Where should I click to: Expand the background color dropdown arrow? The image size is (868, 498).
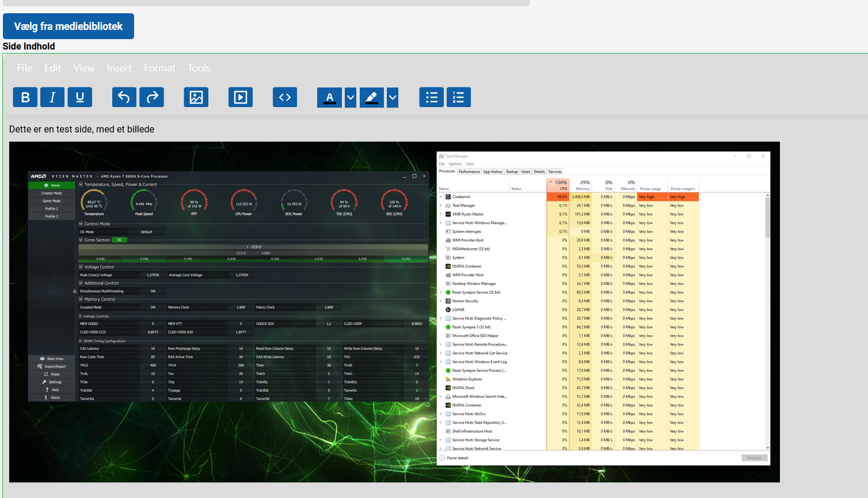(x=393, y=98)
